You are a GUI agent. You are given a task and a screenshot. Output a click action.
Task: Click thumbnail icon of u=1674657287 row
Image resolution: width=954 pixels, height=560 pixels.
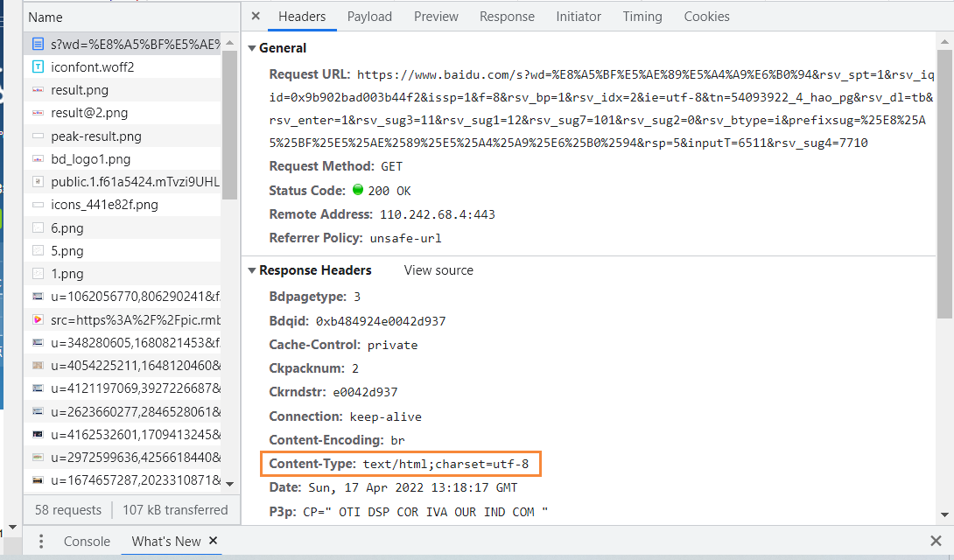(38, 479)
